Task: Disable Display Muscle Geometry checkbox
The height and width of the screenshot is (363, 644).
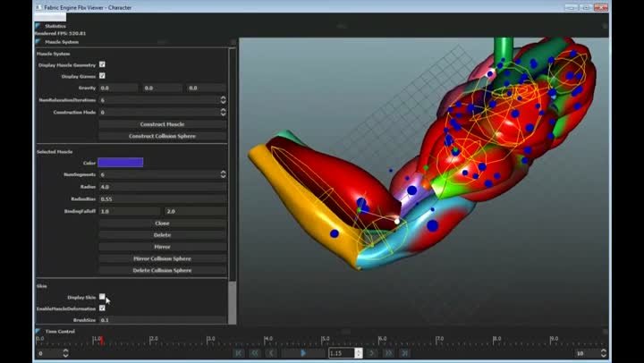Action: click(102, 64)
